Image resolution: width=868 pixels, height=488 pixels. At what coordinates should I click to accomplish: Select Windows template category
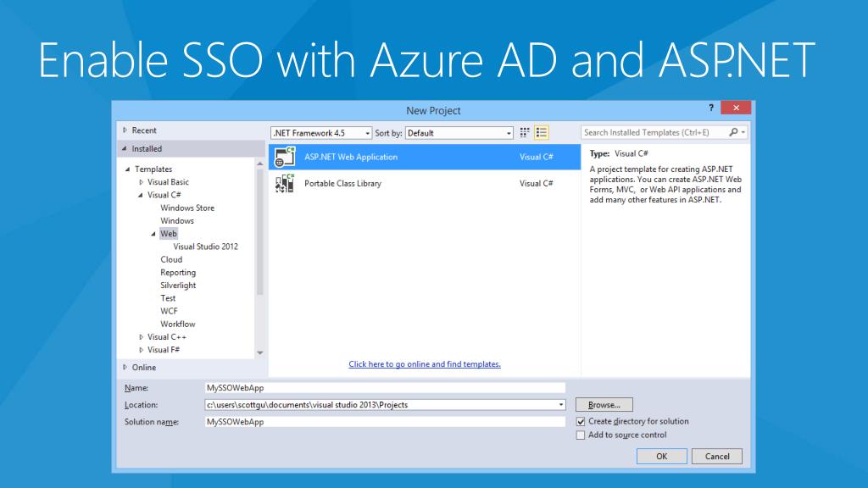pos(177,221)
